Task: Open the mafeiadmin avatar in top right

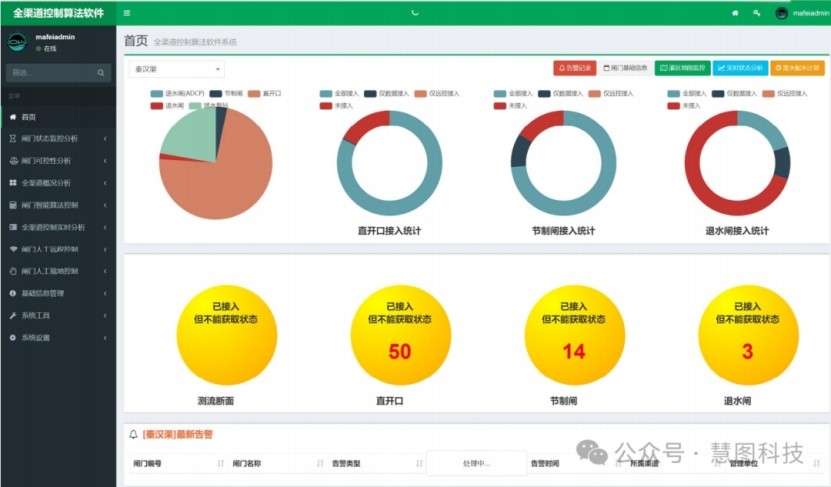Action: 782,13
